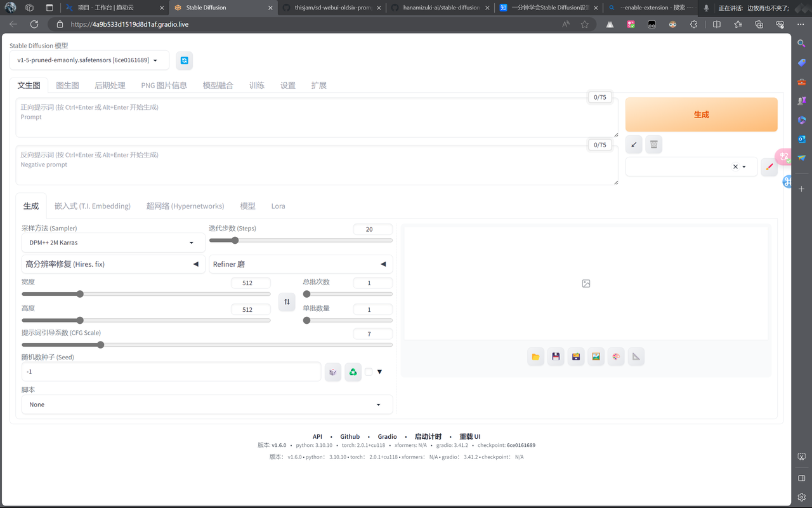This screenshot has width=812, height=508.
Task: Click the orange 生成 button
Action: pos(701,114)
